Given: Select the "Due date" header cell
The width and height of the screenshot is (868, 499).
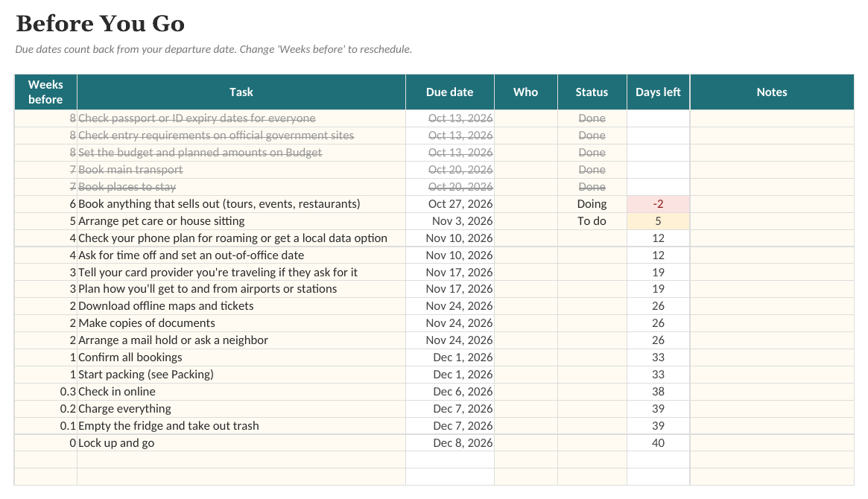Looking at the screenshot, I should (449, 92).
